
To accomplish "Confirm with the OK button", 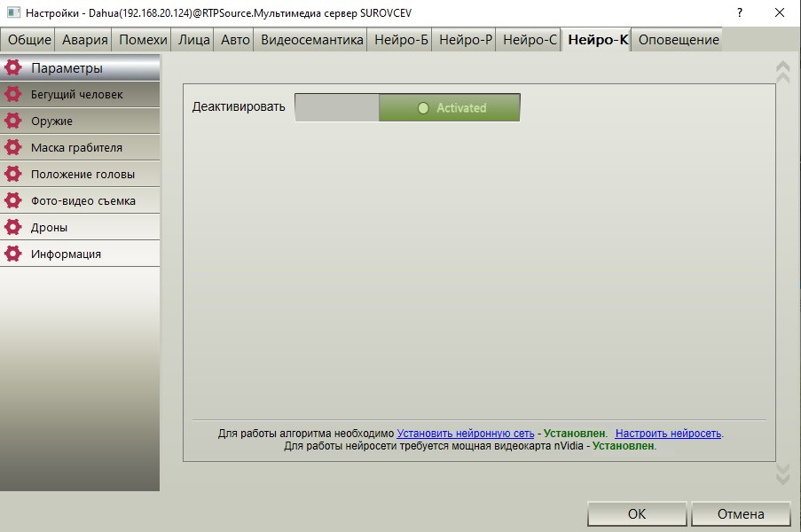I will pyautogui.click(x=637, y=513).
